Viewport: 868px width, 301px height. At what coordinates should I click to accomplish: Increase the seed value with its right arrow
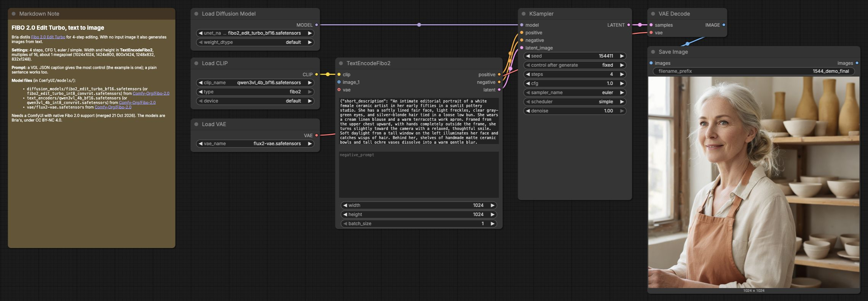coord(622,56)
